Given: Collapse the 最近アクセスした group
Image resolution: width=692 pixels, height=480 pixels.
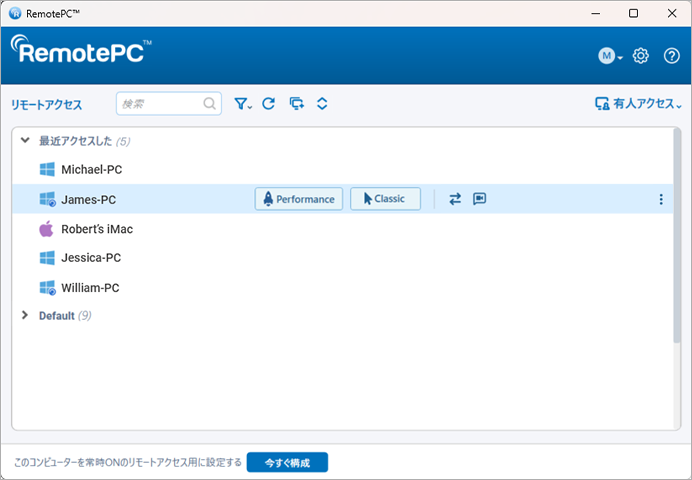Looking at the screenshot, I should [25, 141].
